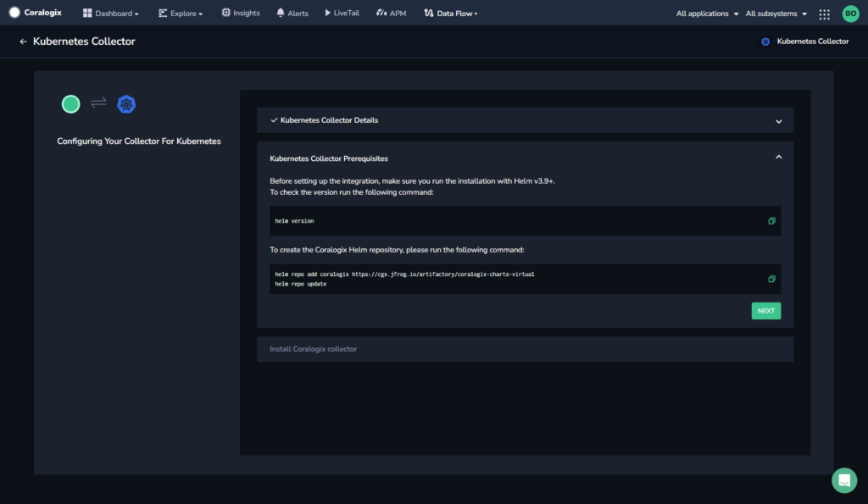This screenshot has width=868, height=504.
Task: Open the All applications filter dropdown
Action: click(707, 14)
